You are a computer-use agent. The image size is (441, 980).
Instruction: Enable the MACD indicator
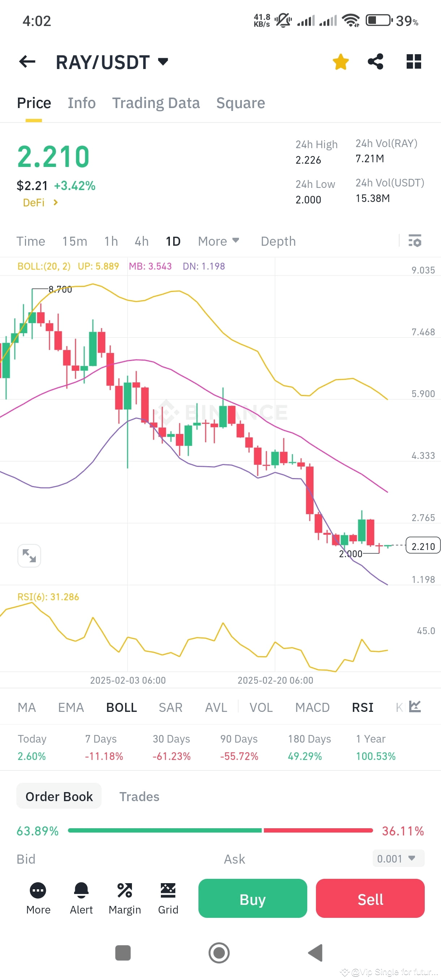click(312, 707)
